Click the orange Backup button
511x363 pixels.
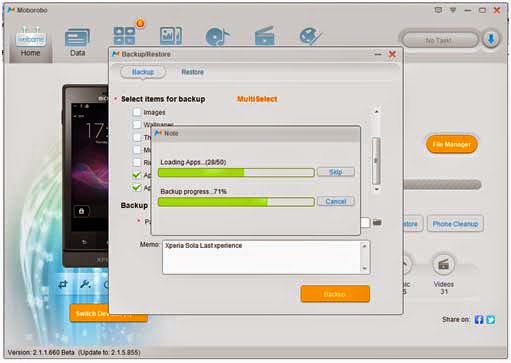tap(335, 294)
